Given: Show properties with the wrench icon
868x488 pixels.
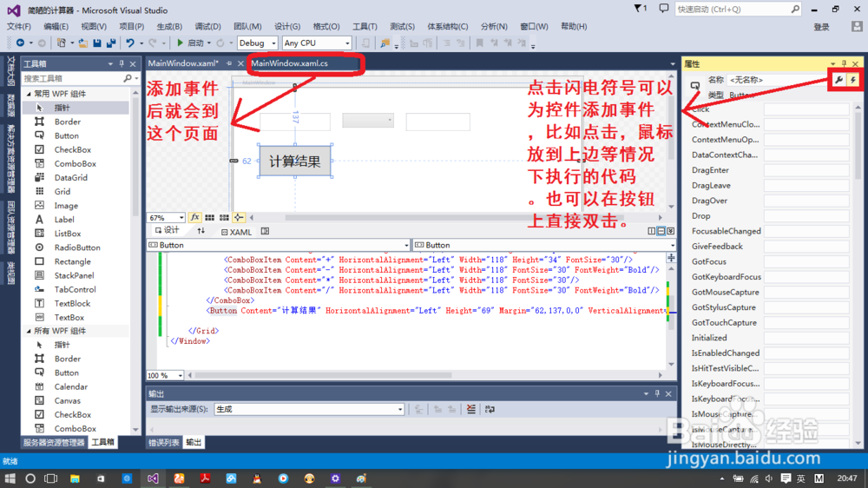Looking at the screenshot, I should point(838,80).
